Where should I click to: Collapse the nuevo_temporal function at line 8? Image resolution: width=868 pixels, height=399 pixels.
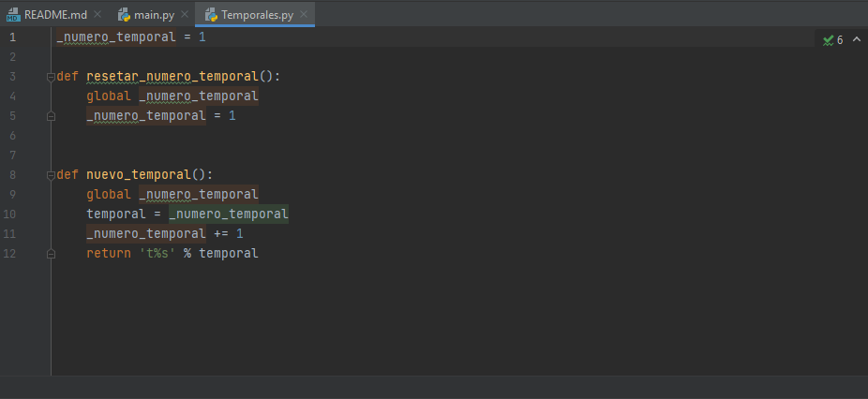[51, 175]
